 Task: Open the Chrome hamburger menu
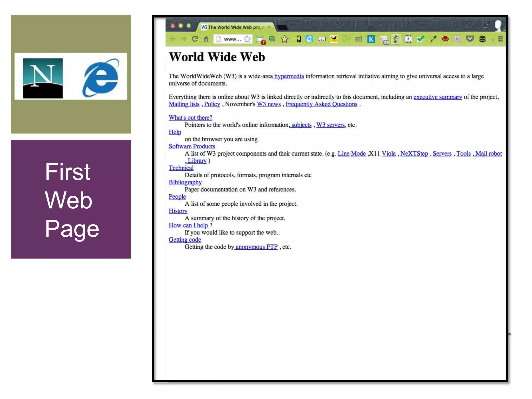(x=500, y=39)
